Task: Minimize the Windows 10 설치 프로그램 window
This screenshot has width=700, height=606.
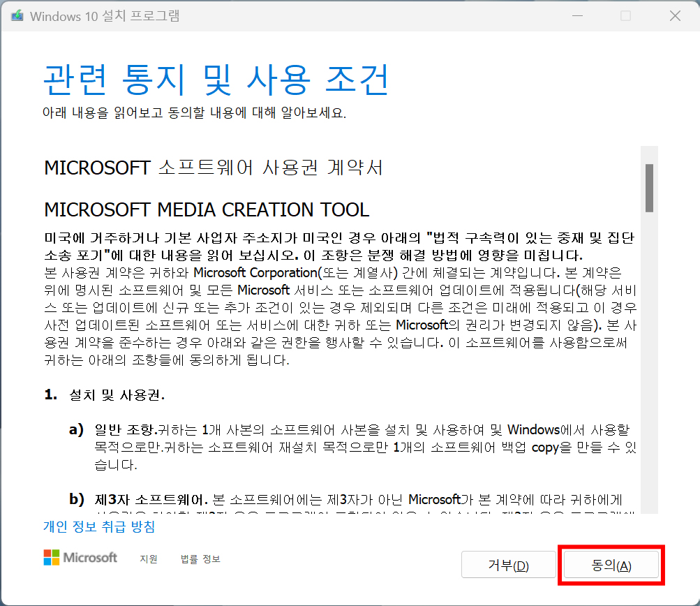Action: [x=578, y=15]
